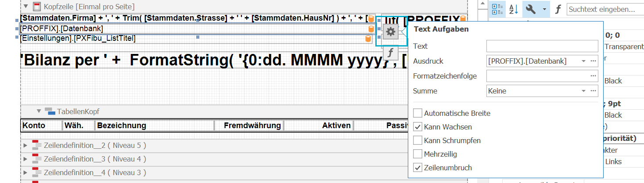Enable Automatische Breite checkbox
Screen dimensions: 644x183
click(418, 113)
